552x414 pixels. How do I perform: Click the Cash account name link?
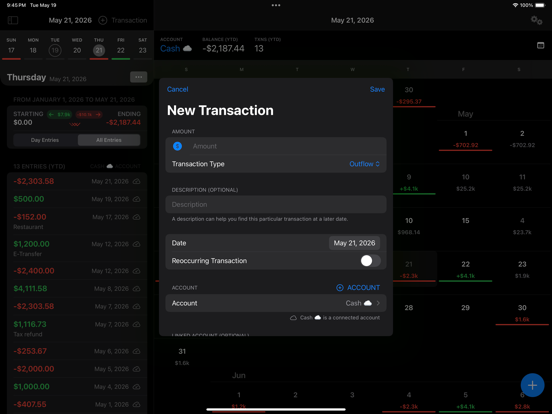tap(170, 49)
